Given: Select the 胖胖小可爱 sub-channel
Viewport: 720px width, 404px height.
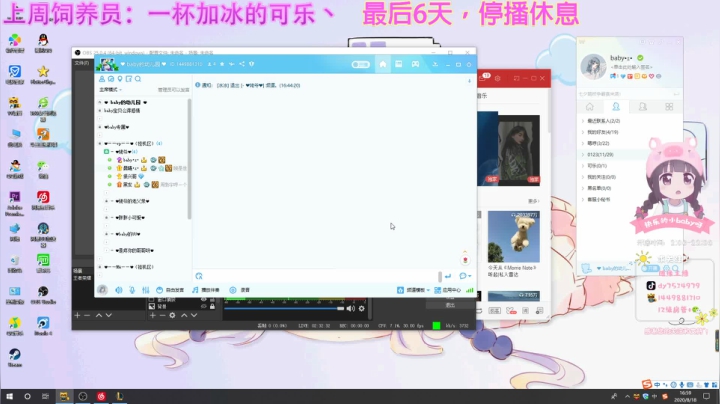Looking at the screenshot, I should click(130, 218).
